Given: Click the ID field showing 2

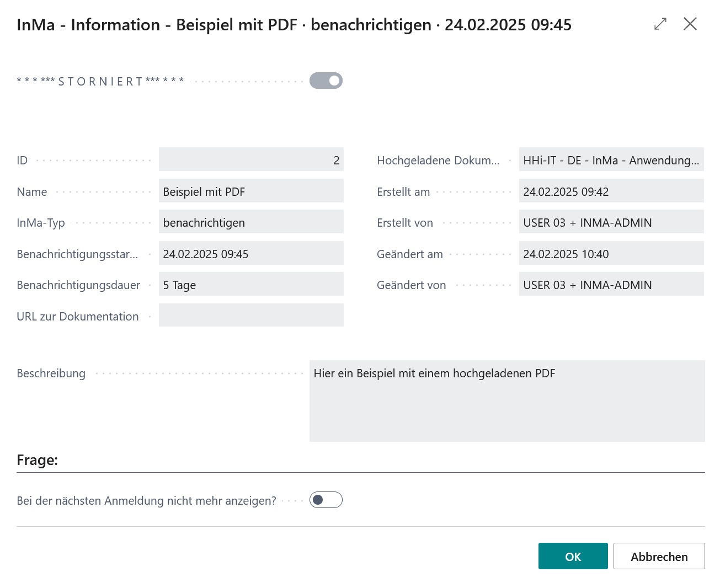Looking at the screenshot, I should pos(251,160).
